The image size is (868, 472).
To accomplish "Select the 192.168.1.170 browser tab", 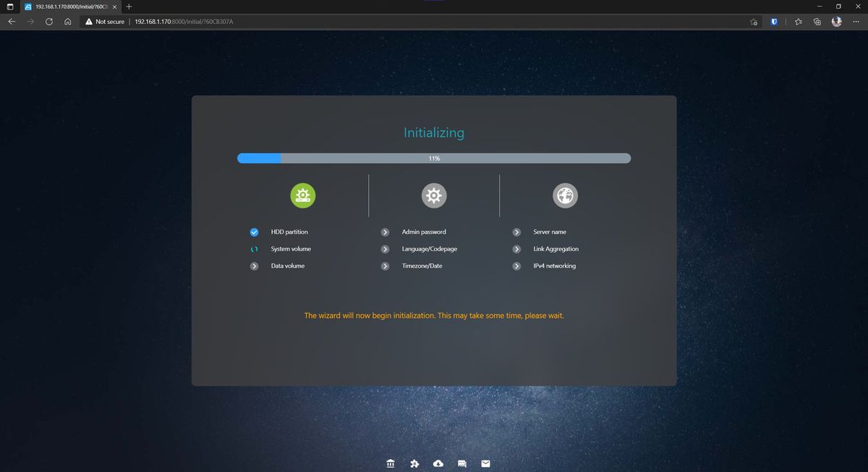I will [71, 7].
